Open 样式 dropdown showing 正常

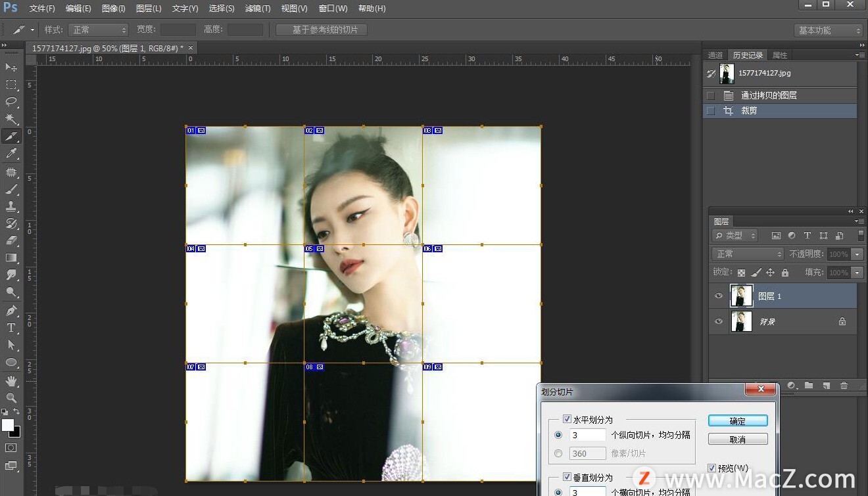(99, 30)
